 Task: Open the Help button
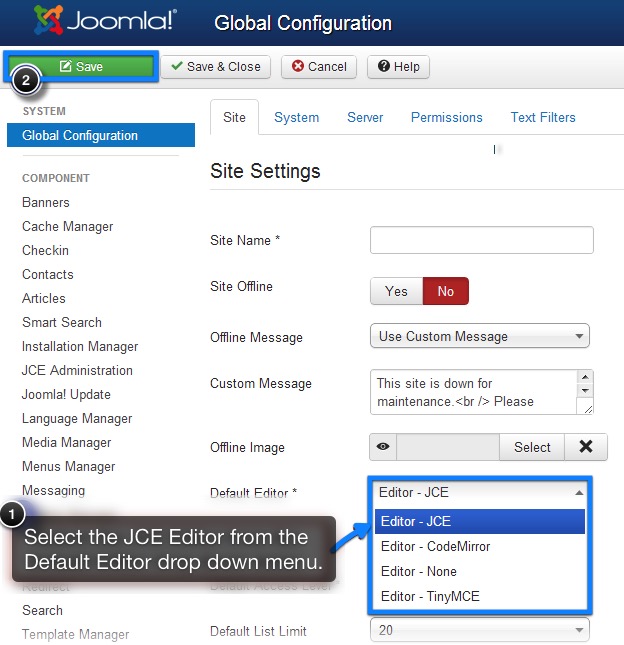(x=398, y=67)
